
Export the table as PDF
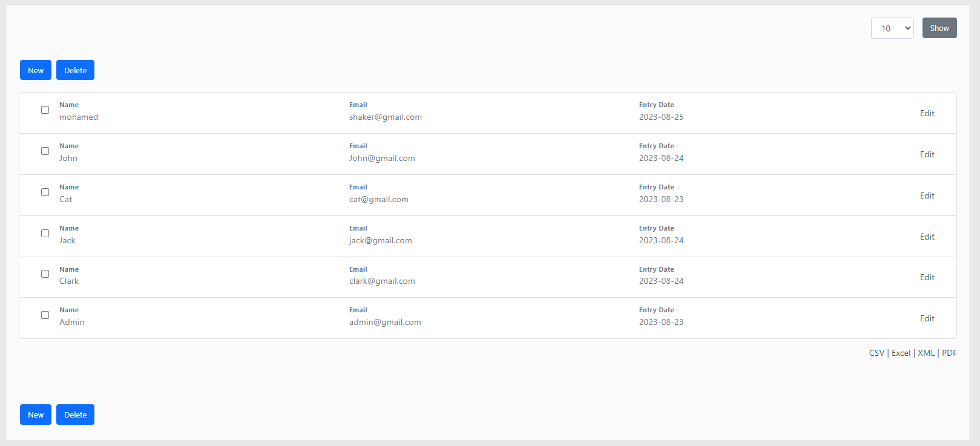point(949,353)
